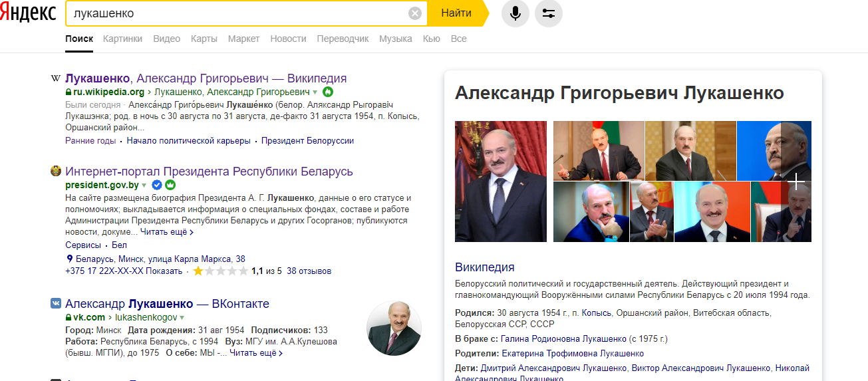Open 'Галина Родионовна Лукашенко' link
The width and height of the screenshot is (868, 381).
[x=563, y=338]
